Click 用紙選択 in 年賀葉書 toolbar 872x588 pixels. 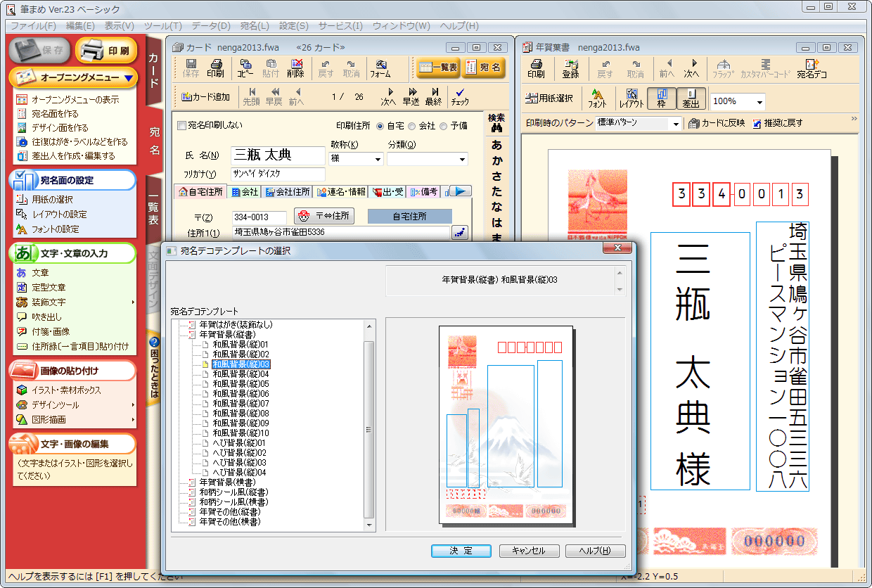pos(550,98)
